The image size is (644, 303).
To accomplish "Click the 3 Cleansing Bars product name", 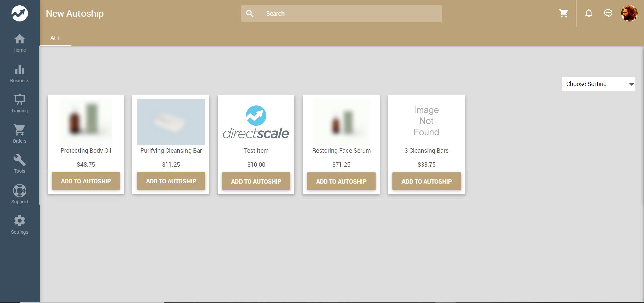I will pyautogui.click(x=426, y=151).
